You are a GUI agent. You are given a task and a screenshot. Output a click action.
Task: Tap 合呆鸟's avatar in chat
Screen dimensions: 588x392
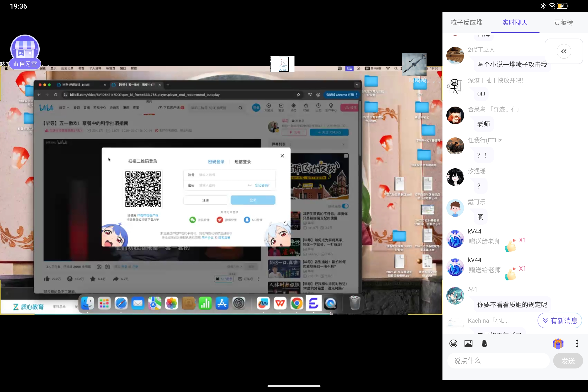pos(455,115)
